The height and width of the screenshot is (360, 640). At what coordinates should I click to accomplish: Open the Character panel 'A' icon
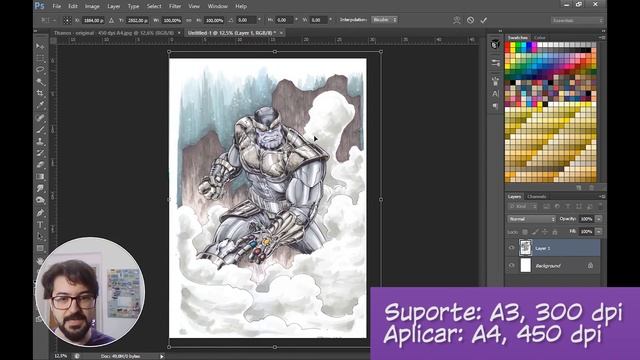pyautogui.click(x=495, y=93)
